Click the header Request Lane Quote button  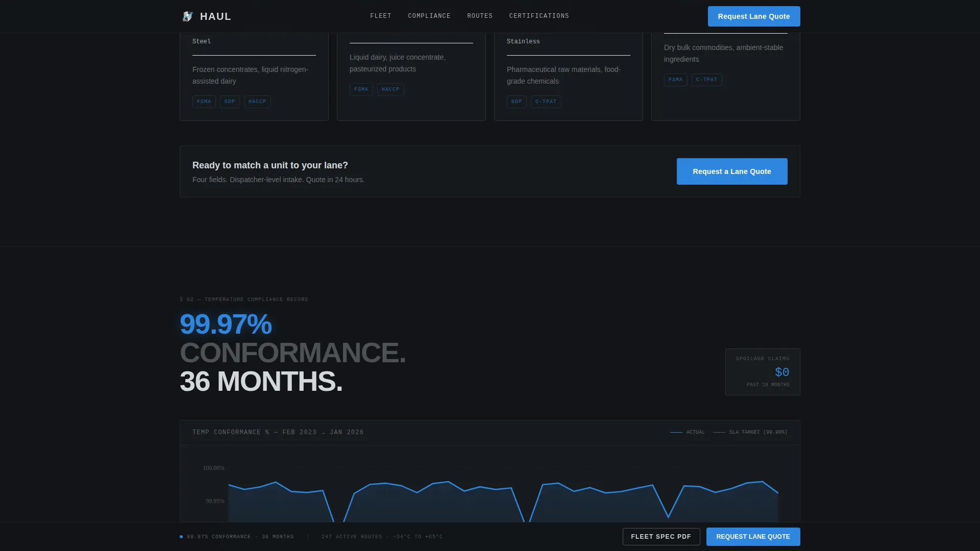[754, 16]
